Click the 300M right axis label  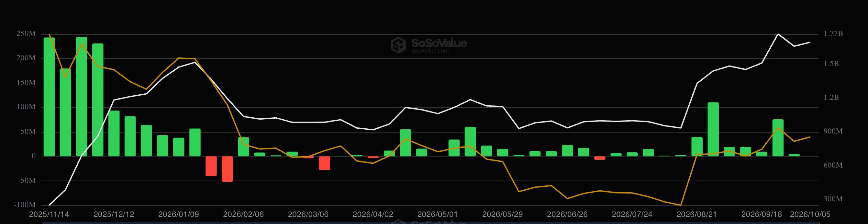point(833,199)
